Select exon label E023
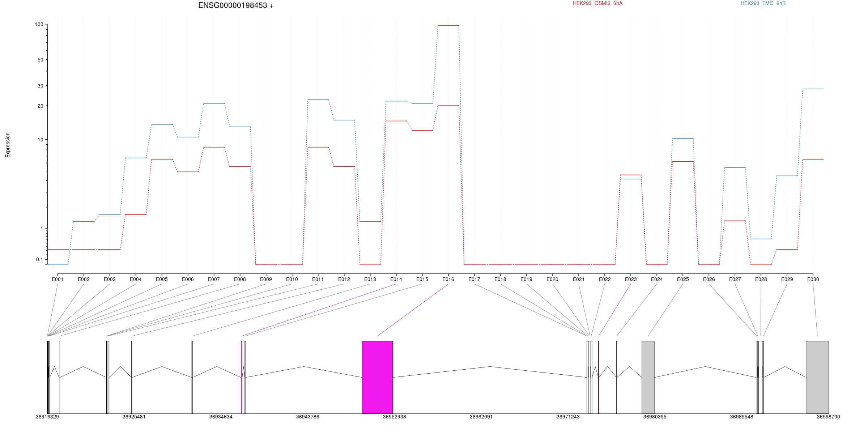Screen dimensions: 868x434 coord(631,279)
